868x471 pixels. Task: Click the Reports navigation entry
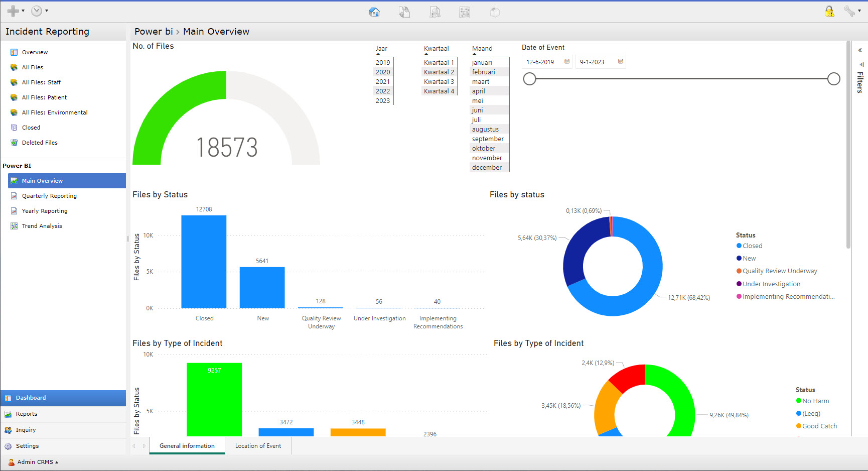pos(26,413)
